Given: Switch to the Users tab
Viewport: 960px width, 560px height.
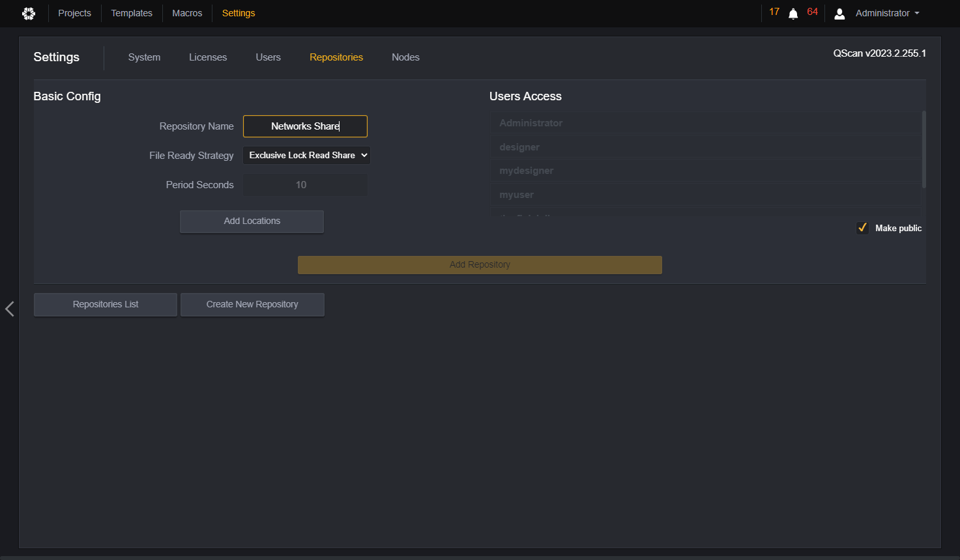Looking at the screenshot, I should [268, 57].
